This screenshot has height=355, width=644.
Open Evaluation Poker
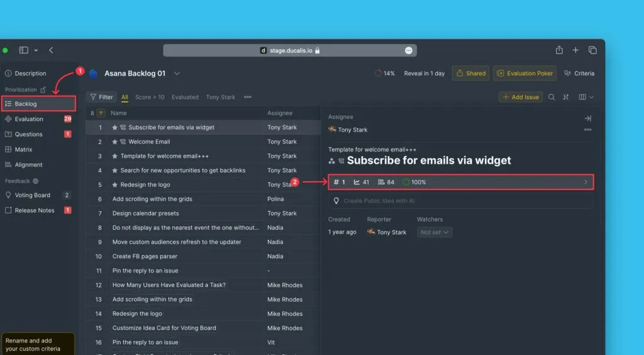[525, 73]
